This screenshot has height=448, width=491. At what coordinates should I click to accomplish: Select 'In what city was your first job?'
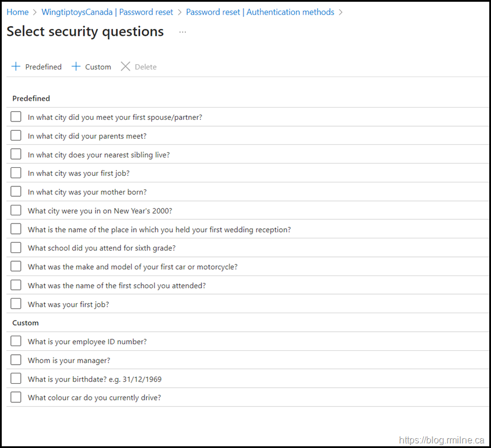coord(16,172)
